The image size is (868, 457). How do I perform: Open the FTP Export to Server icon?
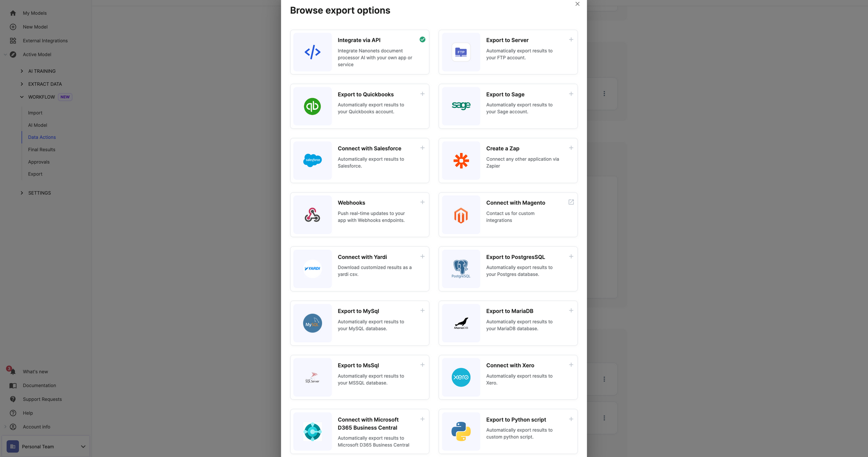[460, 52]
